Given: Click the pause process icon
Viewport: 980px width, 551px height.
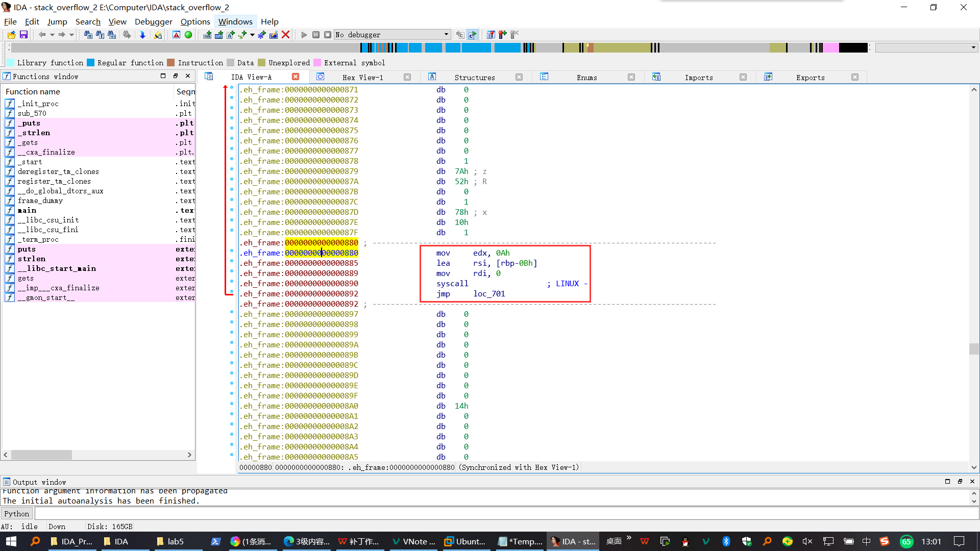Looking at the screenshot, I should click(x=316, y=35).
